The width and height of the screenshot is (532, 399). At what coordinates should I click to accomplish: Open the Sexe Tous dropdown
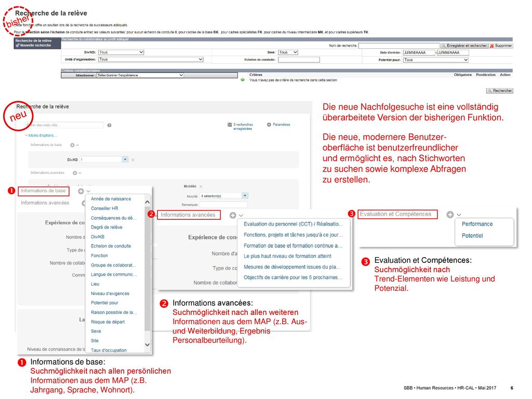[288, 52]
